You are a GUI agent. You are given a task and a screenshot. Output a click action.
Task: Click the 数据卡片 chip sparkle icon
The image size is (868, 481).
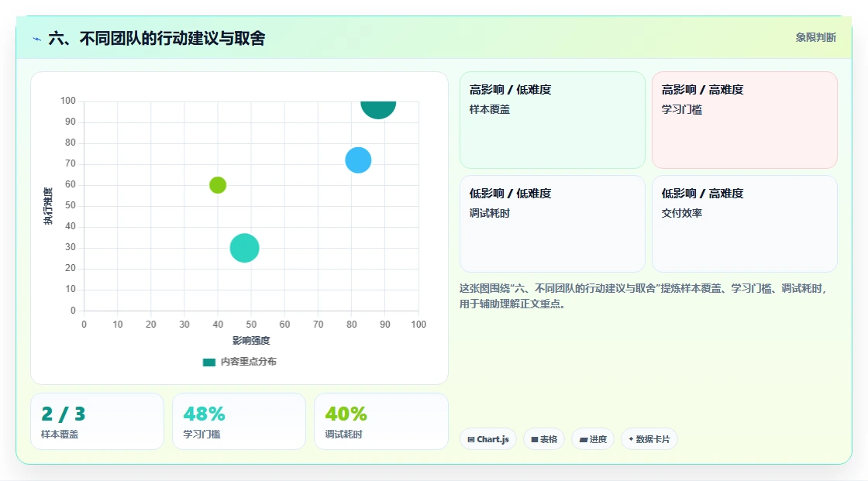[631, 439]
